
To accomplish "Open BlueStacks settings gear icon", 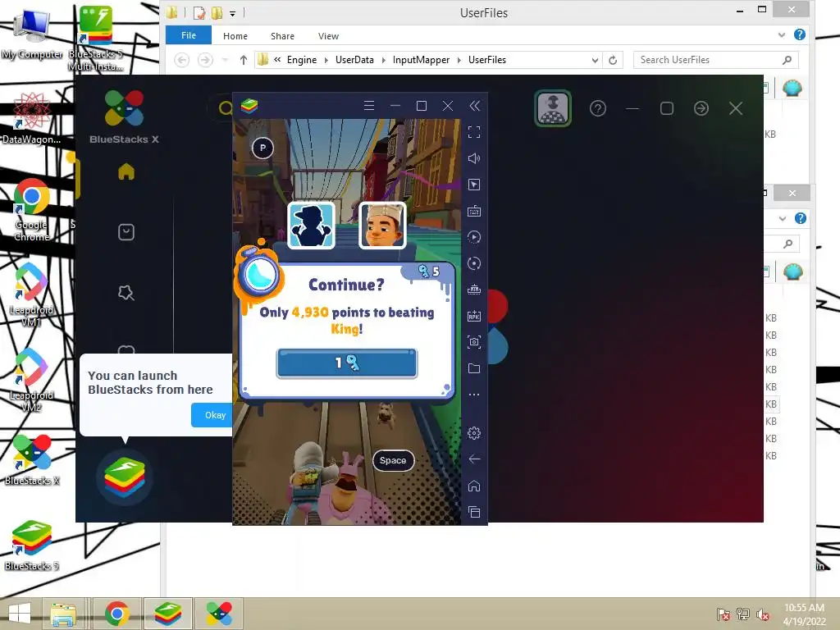I will pyautogui.click(x=474, y=433).
